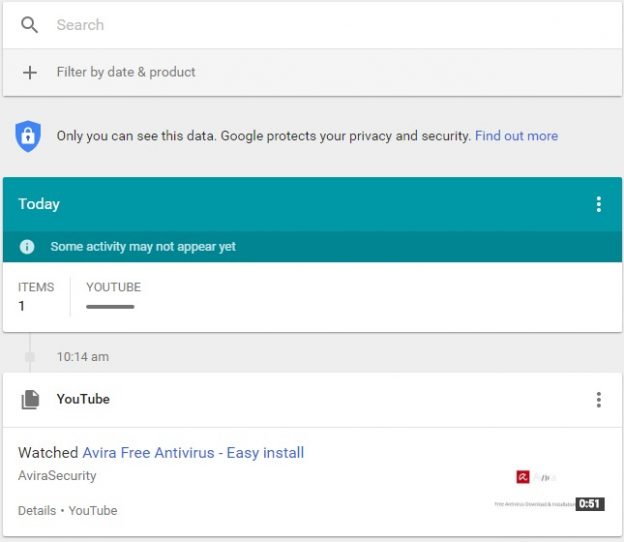624x542 pixels.
Task: Click the YouTube link next to Details
Action: (x=93, y=511)
